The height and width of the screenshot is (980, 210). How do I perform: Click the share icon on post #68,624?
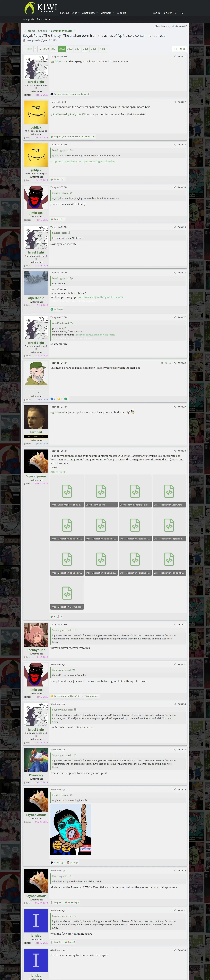point(175,187)
